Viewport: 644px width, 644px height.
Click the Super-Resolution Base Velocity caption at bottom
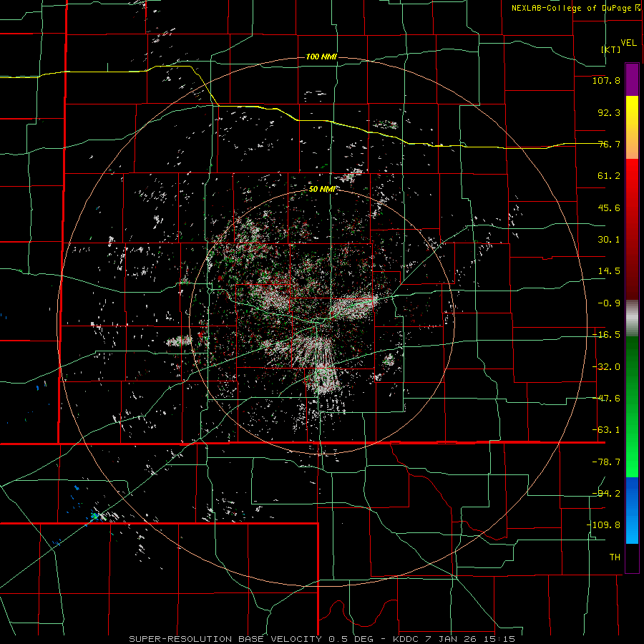[x=322, y=639]
